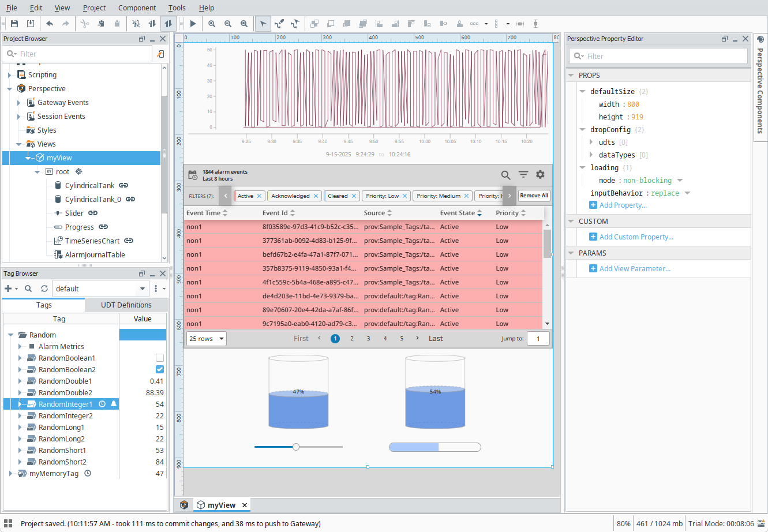Go to alarm table page 3
Screen dimensions: 768x532
(368, 339)
